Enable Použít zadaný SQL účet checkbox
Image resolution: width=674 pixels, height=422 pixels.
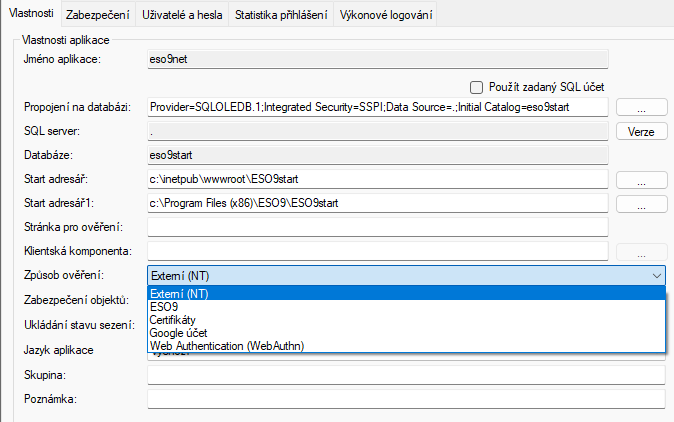pos(476,88)
